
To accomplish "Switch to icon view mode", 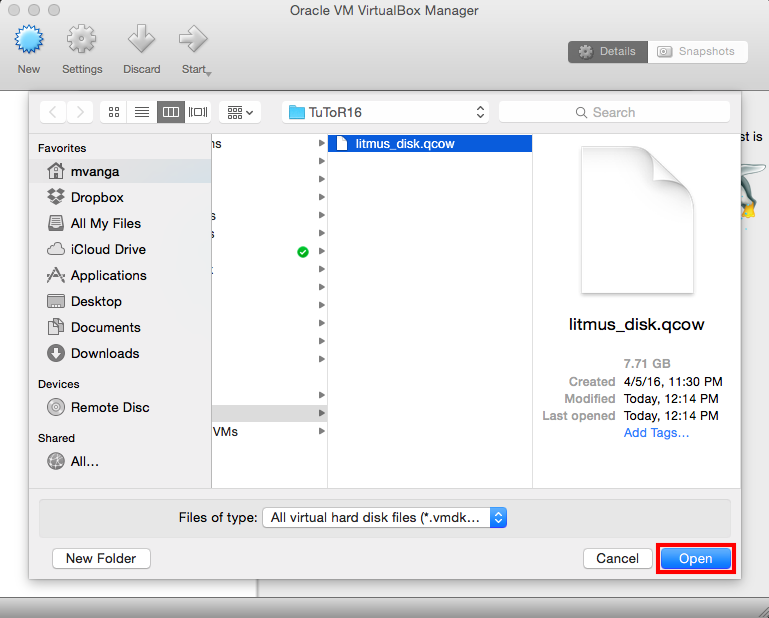I will pyautogui.click(x=114, y=112).
